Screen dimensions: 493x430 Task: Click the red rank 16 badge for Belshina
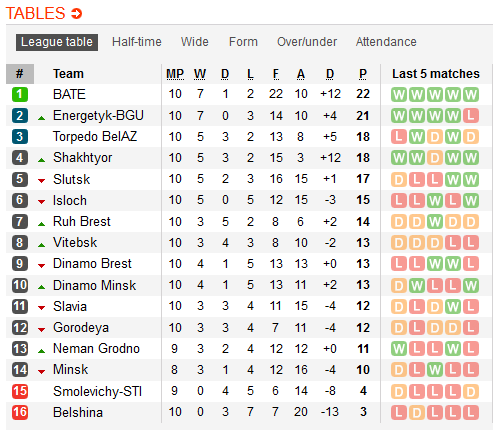click(x=20, y=412)
